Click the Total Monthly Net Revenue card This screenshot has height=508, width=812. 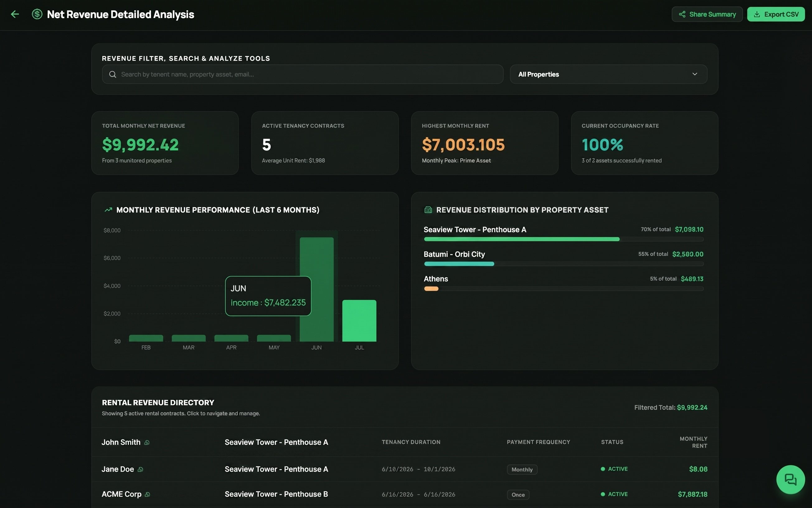point(165,143)
